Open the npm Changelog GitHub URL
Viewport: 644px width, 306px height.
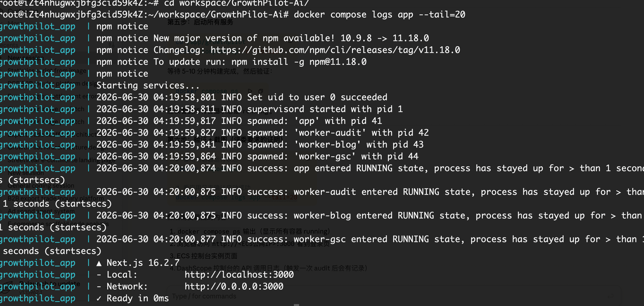(x=335, y=50)
